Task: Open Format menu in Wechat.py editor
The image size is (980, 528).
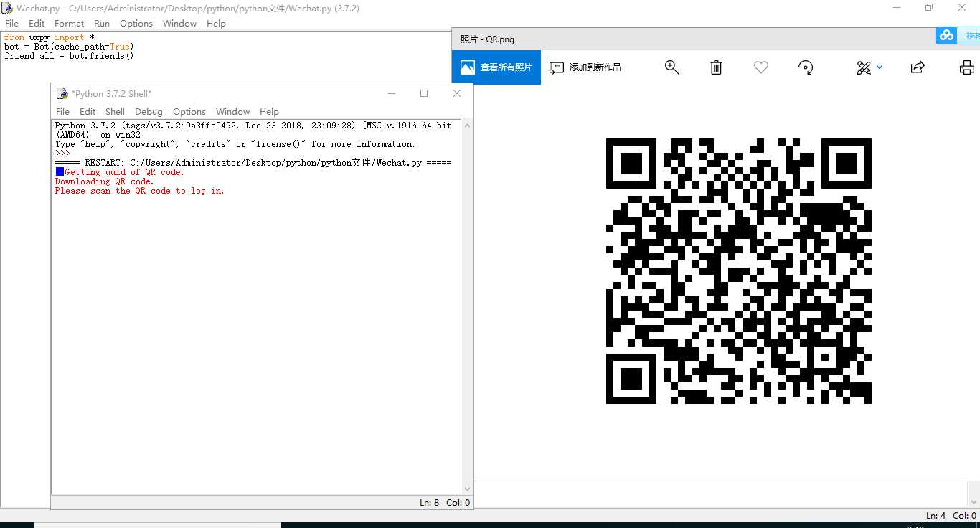Action: coord(70,24)
